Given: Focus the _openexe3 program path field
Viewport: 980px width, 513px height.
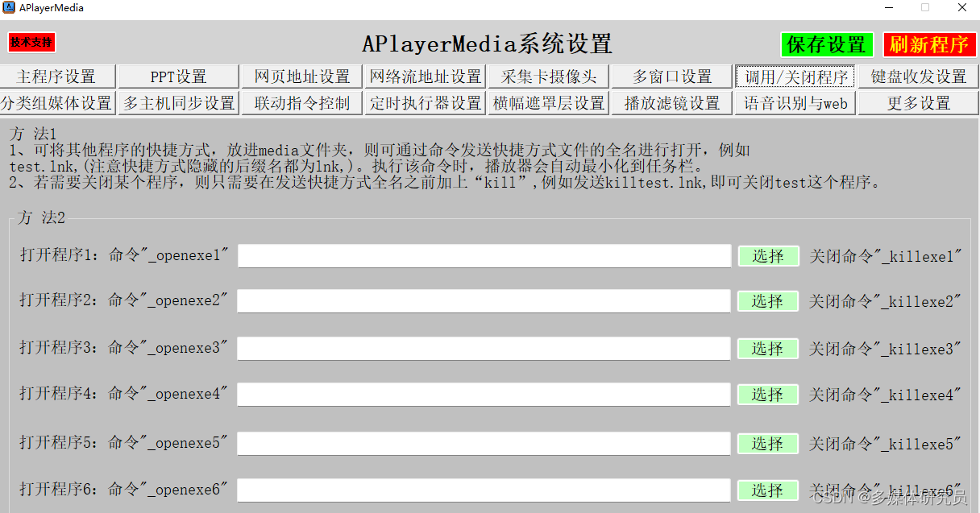Looking at the screenshot, I should click(x=484, y=349).
